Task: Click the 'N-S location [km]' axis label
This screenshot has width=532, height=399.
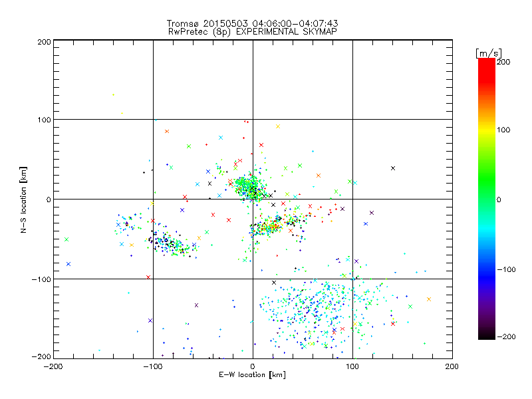Action: [x=23, y=200]
